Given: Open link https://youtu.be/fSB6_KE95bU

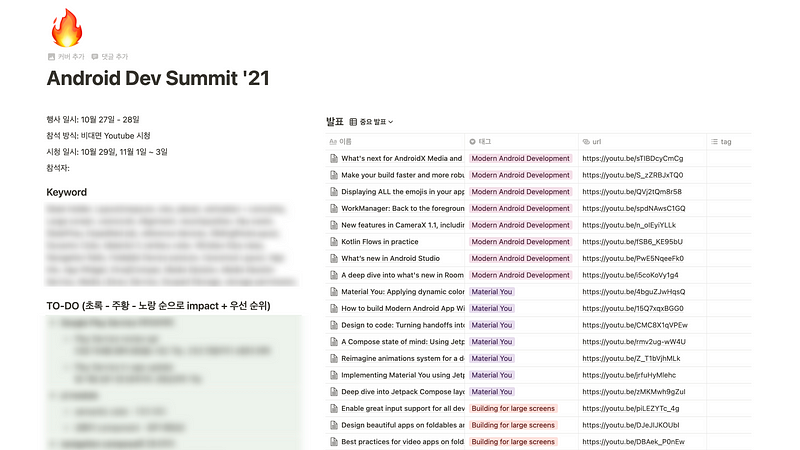Looking at the screenshot, I should (x=632, y=242).
